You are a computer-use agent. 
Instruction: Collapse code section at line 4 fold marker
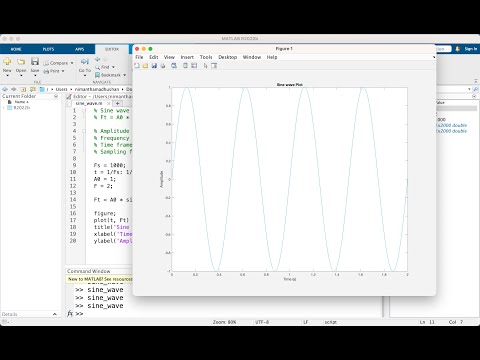click(84, 131)
